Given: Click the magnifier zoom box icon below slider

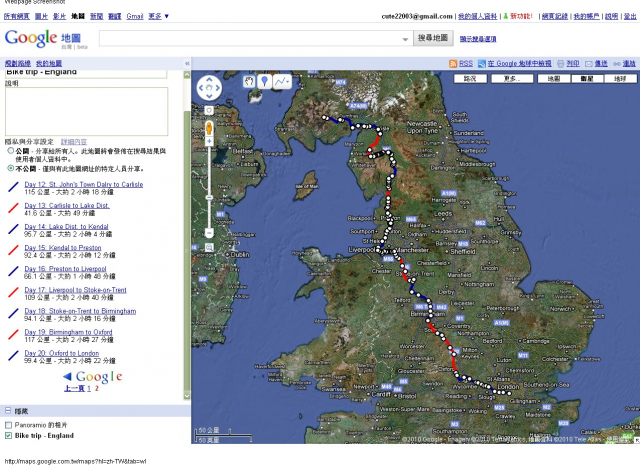Looking at the screenshot, I should pos(209,247).
